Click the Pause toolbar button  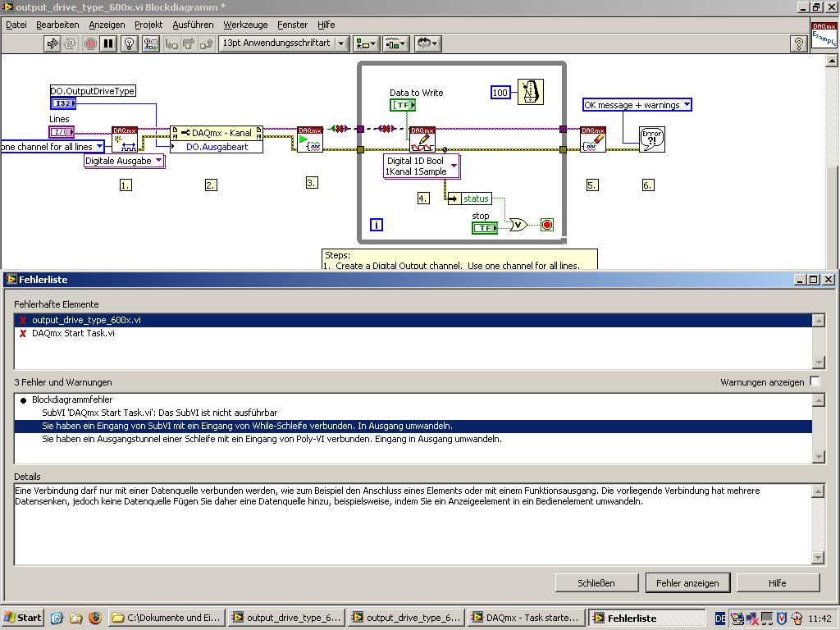click(x=109, y=44)
